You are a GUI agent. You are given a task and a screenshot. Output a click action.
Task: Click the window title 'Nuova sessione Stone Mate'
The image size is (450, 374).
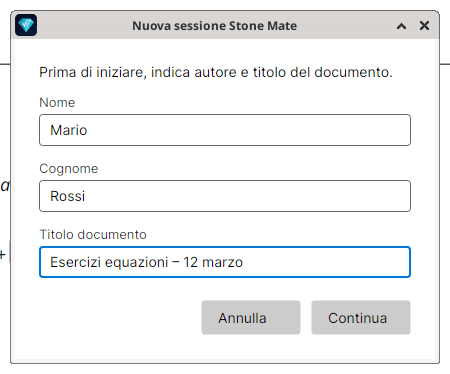pyautogui.click(x=215, y=26)
